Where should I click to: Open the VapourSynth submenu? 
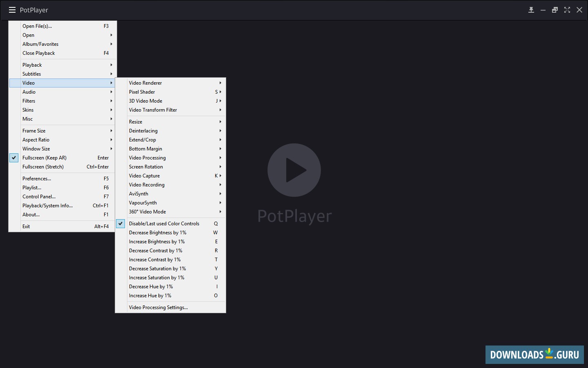(x=171, y=203)
